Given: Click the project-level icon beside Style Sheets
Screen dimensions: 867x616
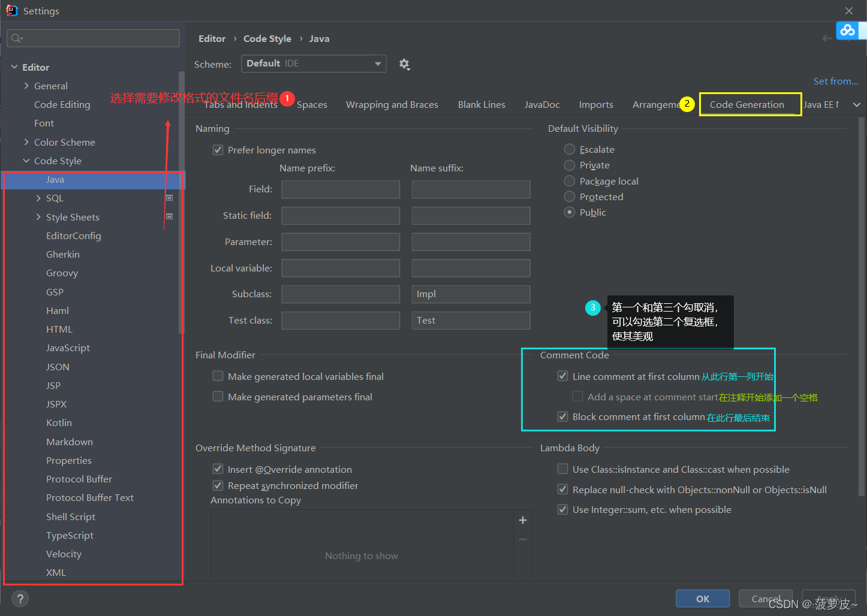Looking at the screenshot, I should [x=169, y=216].
